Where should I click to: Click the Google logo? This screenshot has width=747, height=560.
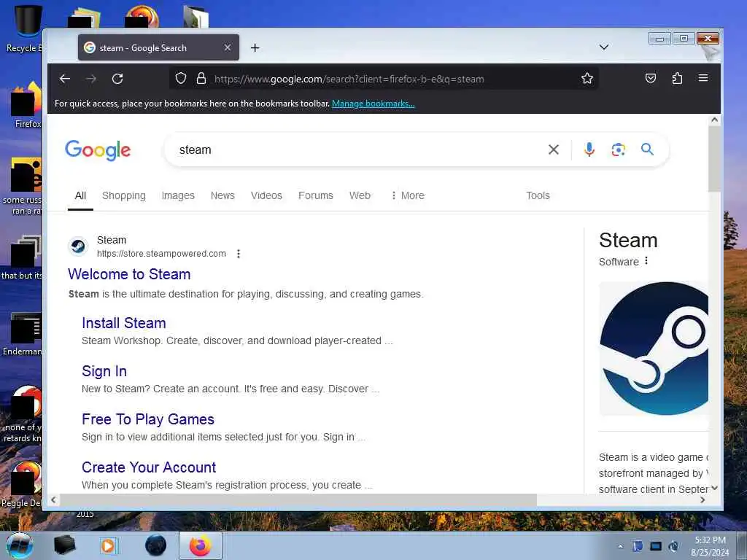click(98, 150)
